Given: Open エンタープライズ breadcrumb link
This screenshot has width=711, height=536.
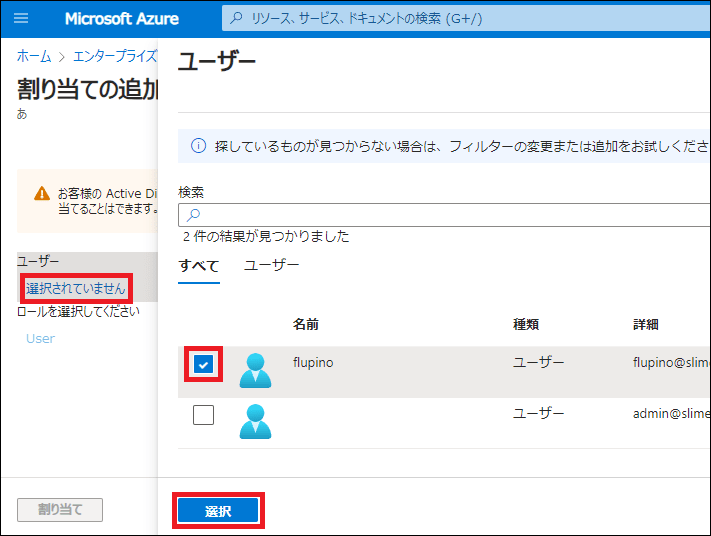Looking at the screenshot, I should (114, 55).
